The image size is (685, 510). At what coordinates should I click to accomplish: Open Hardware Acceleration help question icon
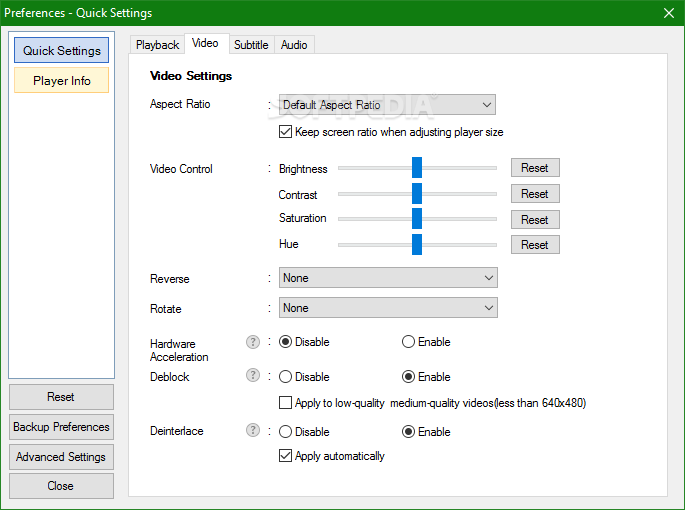coord(253,342)
